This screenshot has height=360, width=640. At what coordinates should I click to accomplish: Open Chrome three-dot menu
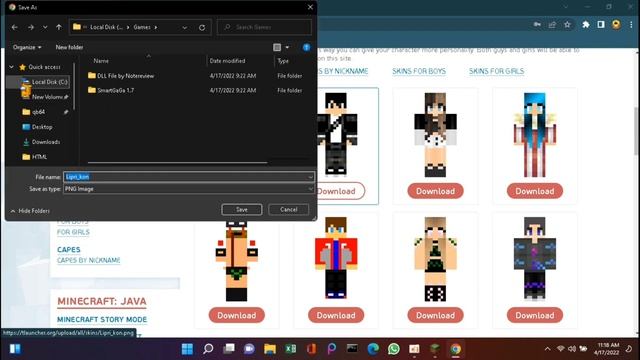click(631, 24)
